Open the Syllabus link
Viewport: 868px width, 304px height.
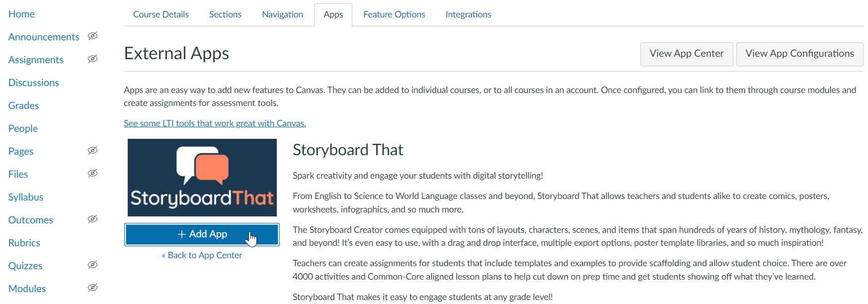26,197
